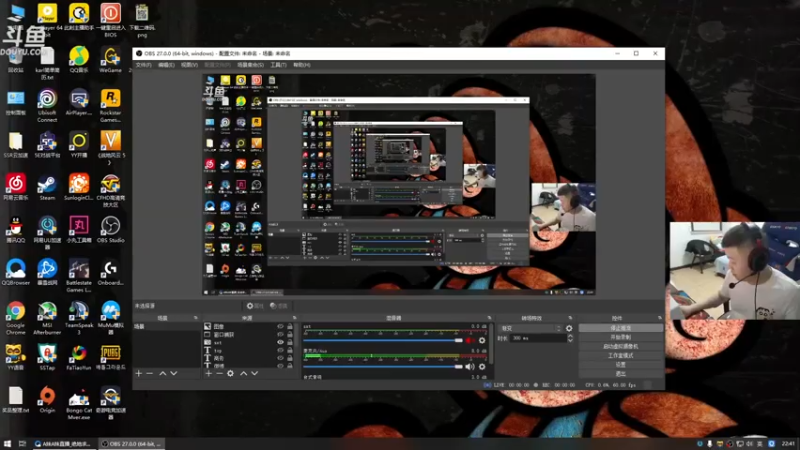Click the Stop Streaming button
This screenshot has width=800, height=450.
pyautogui.click(x=620, y=328)
